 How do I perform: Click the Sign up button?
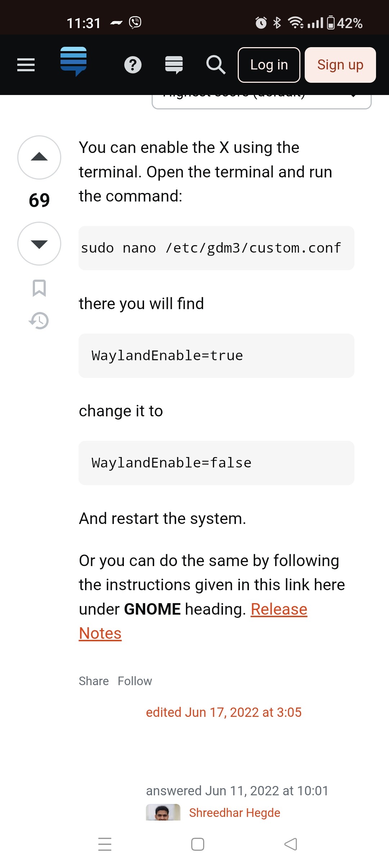tap(340, 65)
